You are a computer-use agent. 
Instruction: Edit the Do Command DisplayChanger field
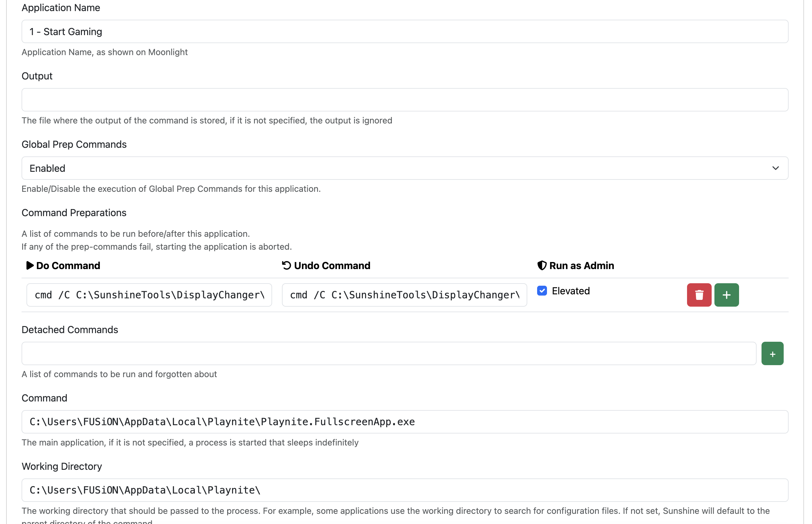coord(149,295)
